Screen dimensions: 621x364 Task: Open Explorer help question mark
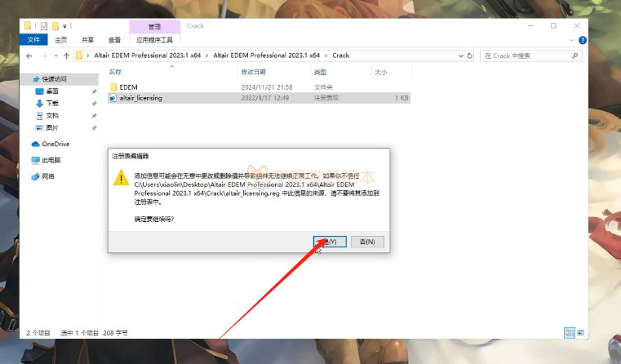tap(582, 40)
